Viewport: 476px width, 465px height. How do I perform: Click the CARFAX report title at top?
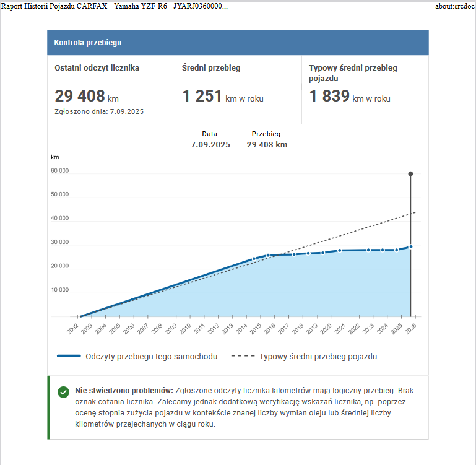(x=115, y=6)
